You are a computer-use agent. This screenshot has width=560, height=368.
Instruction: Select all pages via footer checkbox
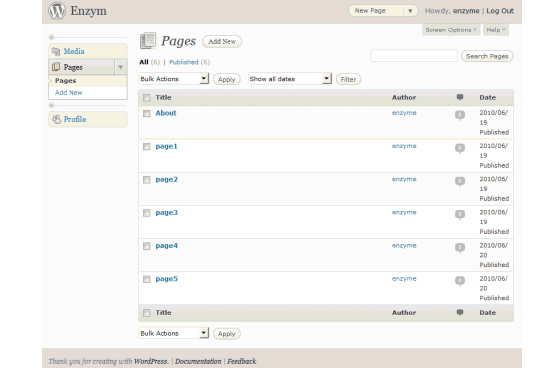(146, 313)
